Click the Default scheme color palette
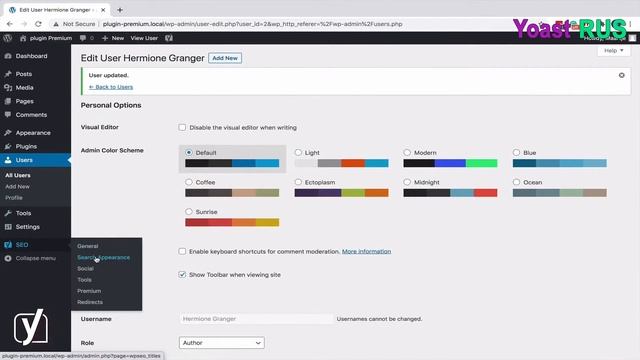This screenshot has width=640, height=360. (232, 163)
